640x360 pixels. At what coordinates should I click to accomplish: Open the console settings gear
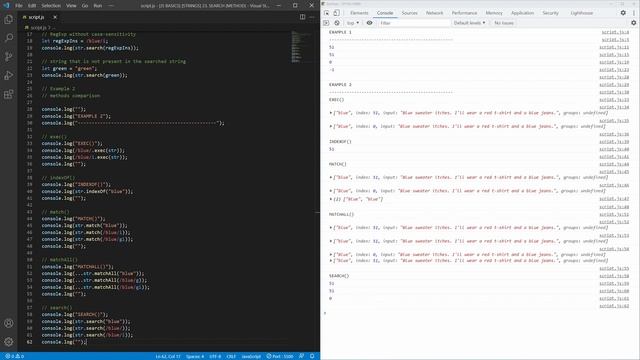point(633,23)
